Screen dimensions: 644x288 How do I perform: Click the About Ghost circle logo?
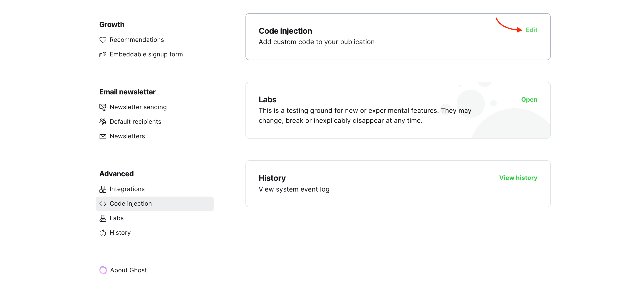tap(103, 270)
